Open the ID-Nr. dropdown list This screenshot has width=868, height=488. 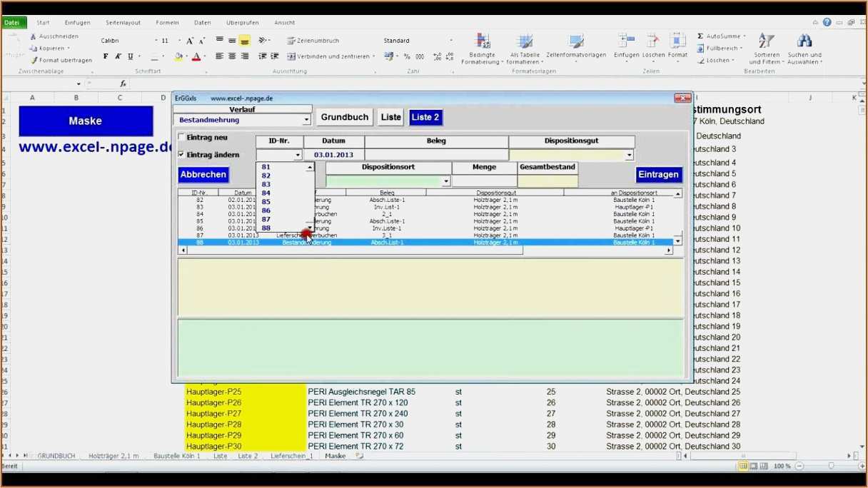click(x=298, y=155)
